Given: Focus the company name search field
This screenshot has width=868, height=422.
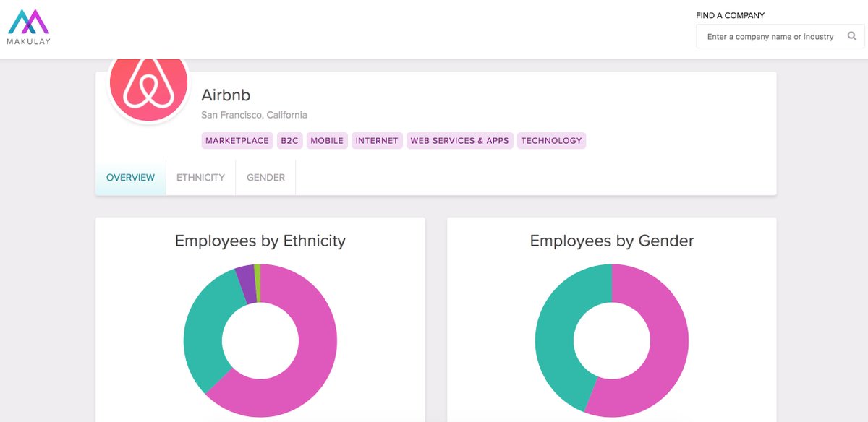Looking at the screenshot, I should pyautogui.click(x=780, y=36).
